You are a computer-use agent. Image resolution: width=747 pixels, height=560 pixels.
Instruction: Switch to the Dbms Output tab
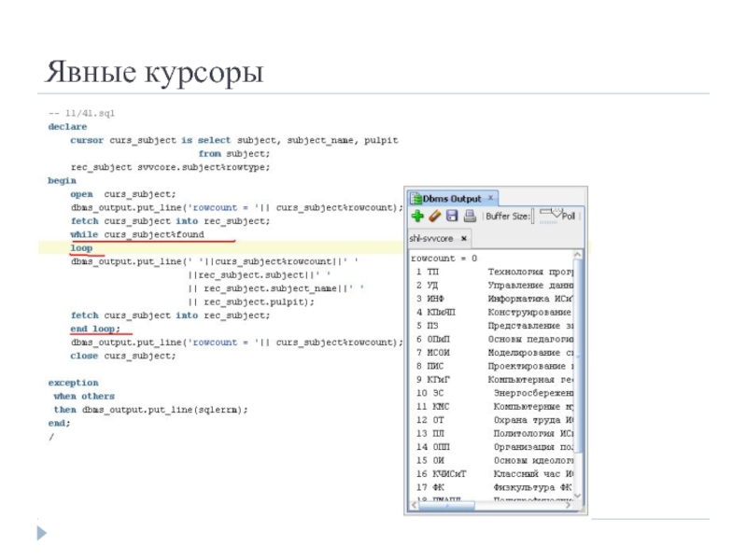click(x=452, y=199)
